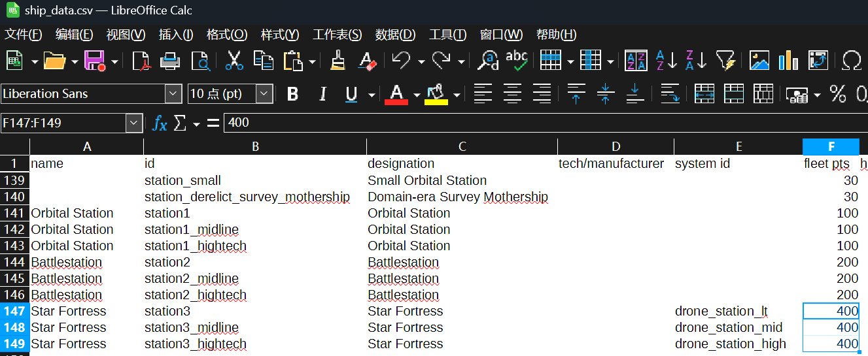868x356 pixels.
Task: Click the Save document icon
Action: coord(95,61)
